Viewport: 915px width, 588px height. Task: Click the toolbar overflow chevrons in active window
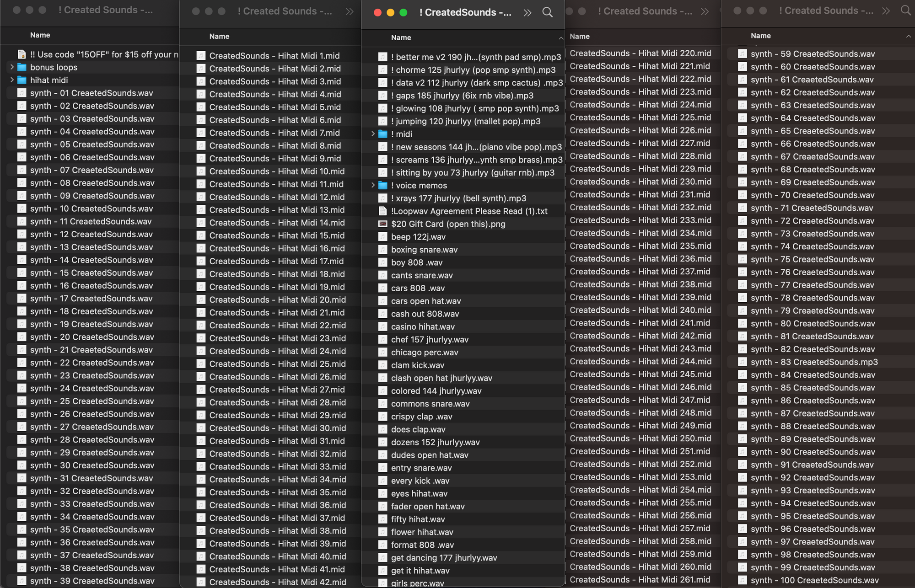tap(527, 12)
